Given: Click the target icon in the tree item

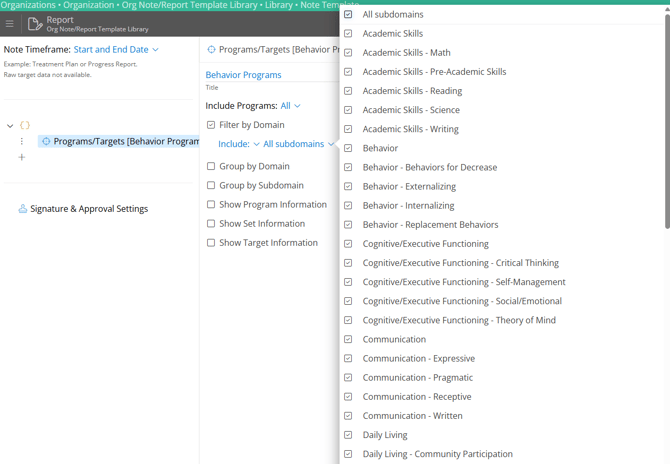Looking at the screenshot, I should [x=46, y=142].
